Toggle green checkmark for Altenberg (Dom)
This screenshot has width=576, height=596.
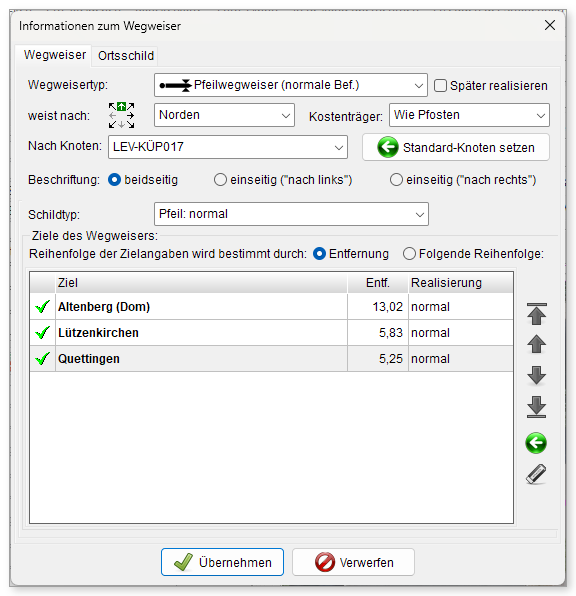[x=42, y=306]
